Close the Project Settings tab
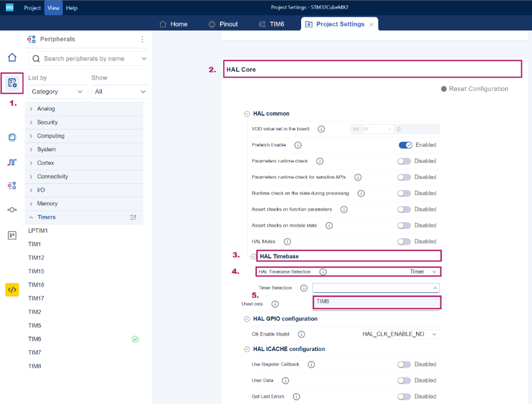 371,24
